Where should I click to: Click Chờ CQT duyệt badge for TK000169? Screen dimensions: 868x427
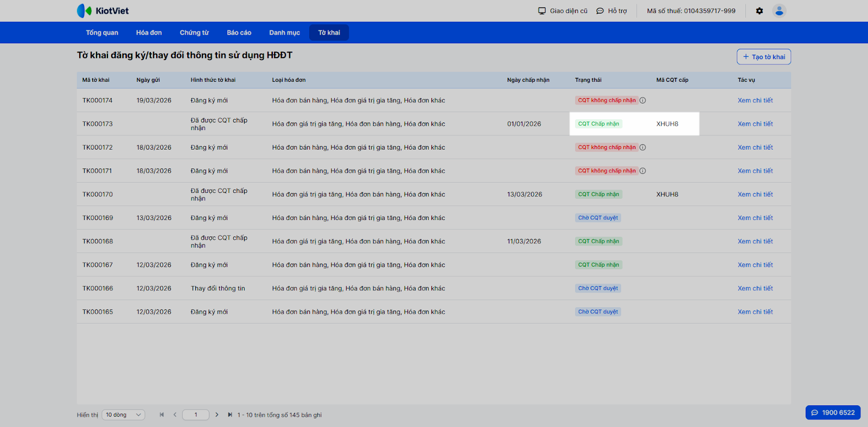tap(598, 218)
